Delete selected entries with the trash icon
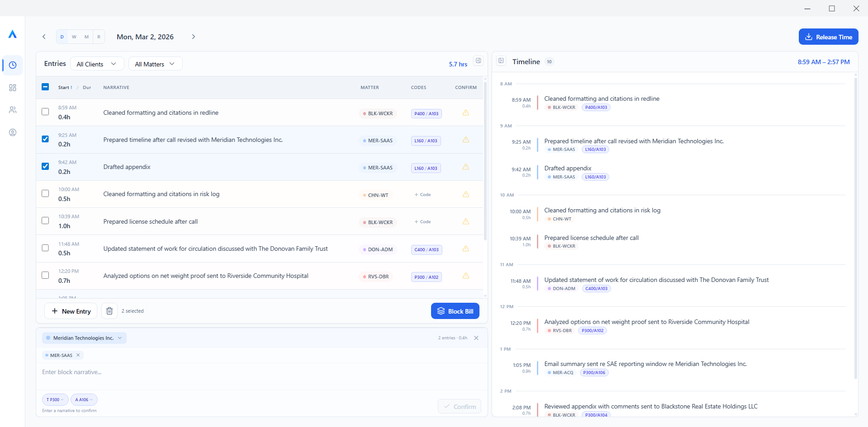This screenshot has height=427, width=868. [x=109, y=311]
